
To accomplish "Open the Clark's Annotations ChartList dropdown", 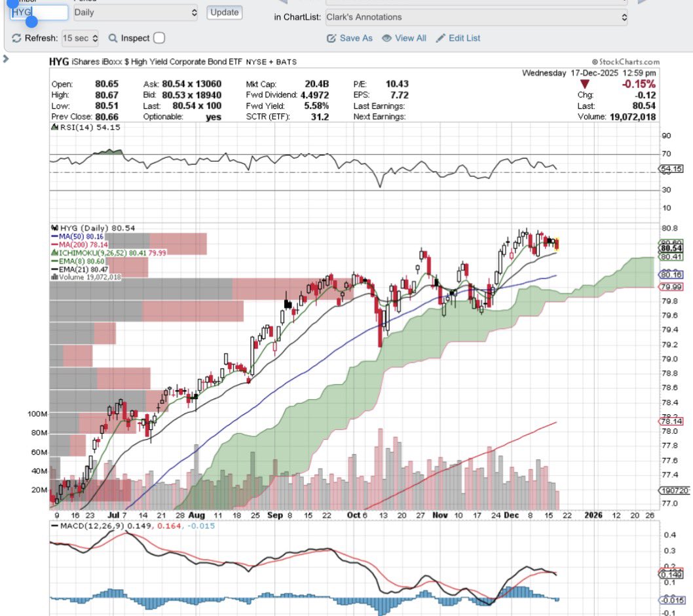I will point(476,17).
